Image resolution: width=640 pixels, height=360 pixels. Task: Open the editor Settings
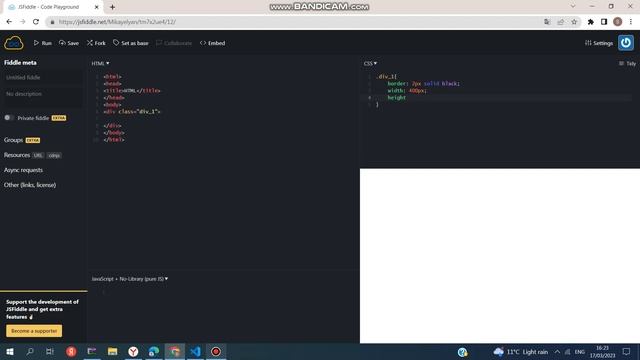coord(599,43)
